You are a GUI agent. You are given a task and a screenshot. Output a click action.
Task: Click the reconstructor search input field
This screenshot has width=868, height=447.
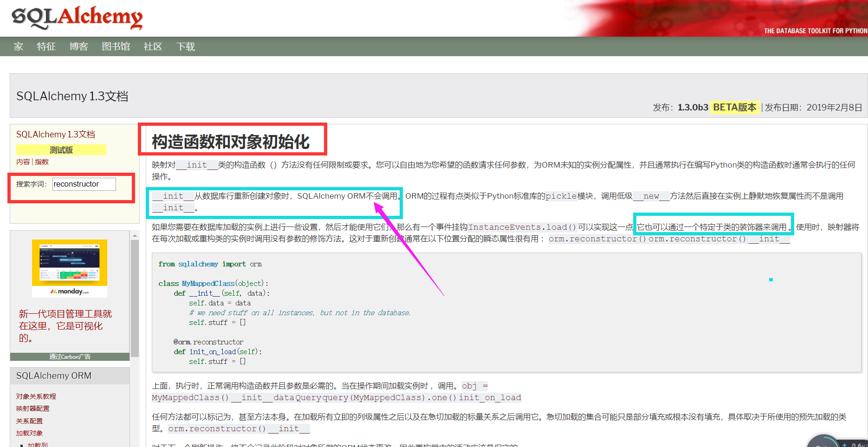84,184
